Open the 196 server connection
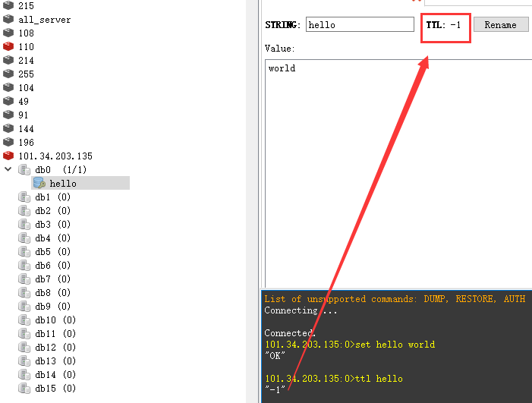This screenshot has height=403, width=532. click(26, 143)
